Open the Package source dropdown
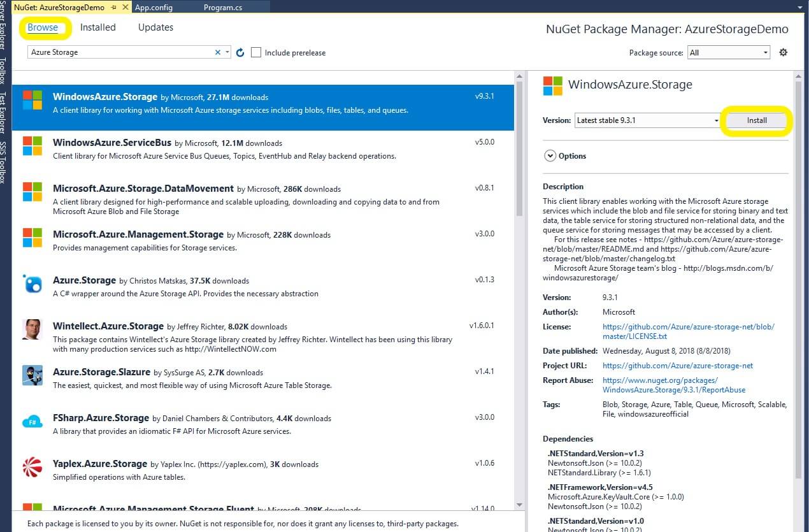This screenshot has width=809, height=532. pyautogui.click(x=729, y=52)
